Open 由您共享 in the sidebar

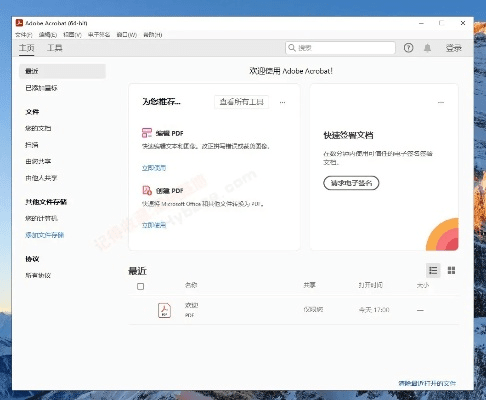[x=38, y=161]
